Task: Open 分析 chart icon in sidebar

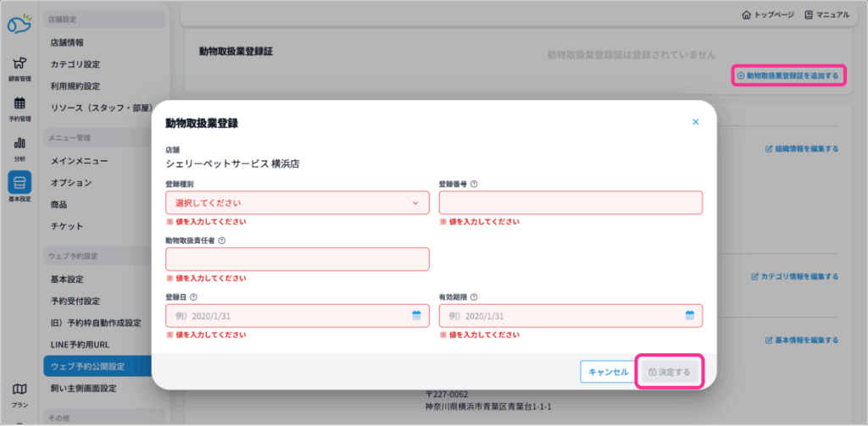Action: [19, 147]
